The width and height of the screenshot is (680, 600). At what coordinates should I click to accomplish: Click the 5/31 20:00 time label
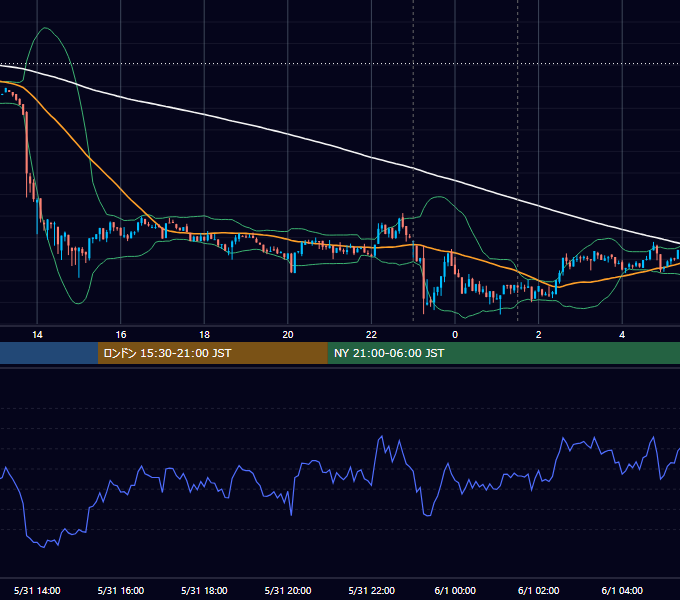tap(288, 590)
